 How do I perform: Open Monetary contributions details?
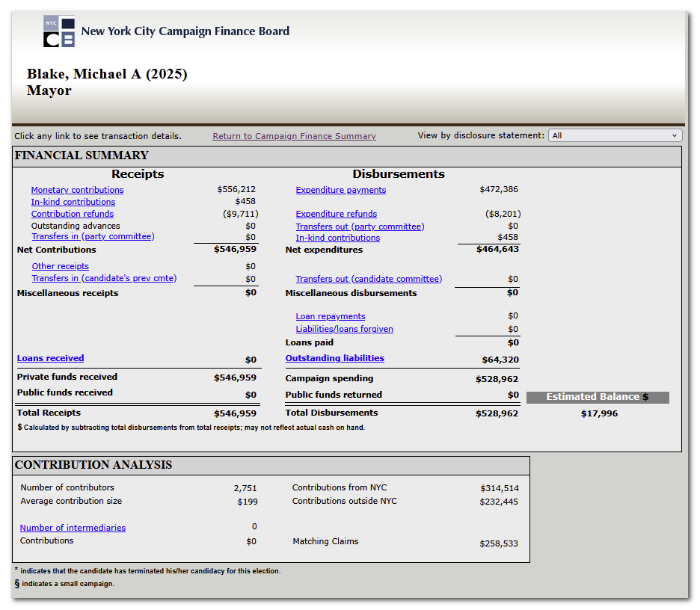click(x=77, y=190)
